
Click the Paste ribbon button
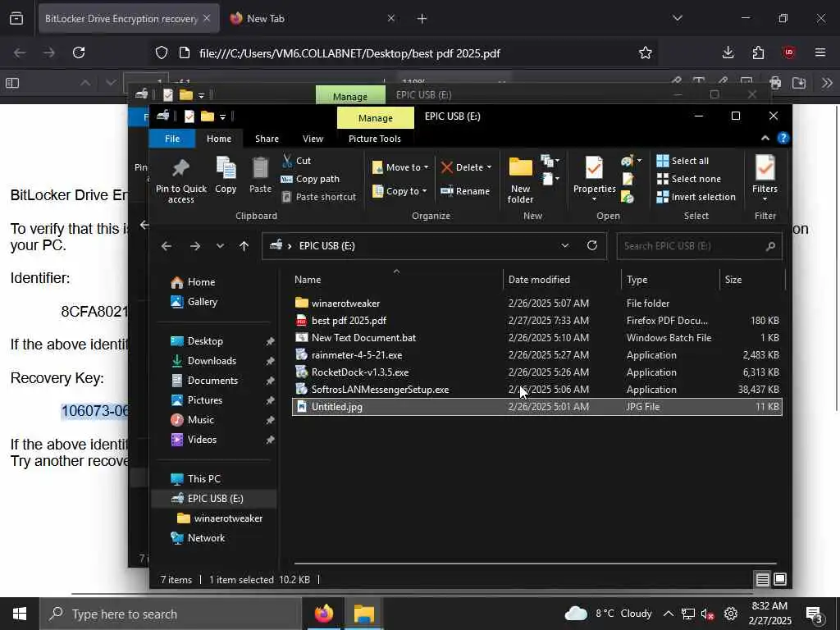pos(260,176)
